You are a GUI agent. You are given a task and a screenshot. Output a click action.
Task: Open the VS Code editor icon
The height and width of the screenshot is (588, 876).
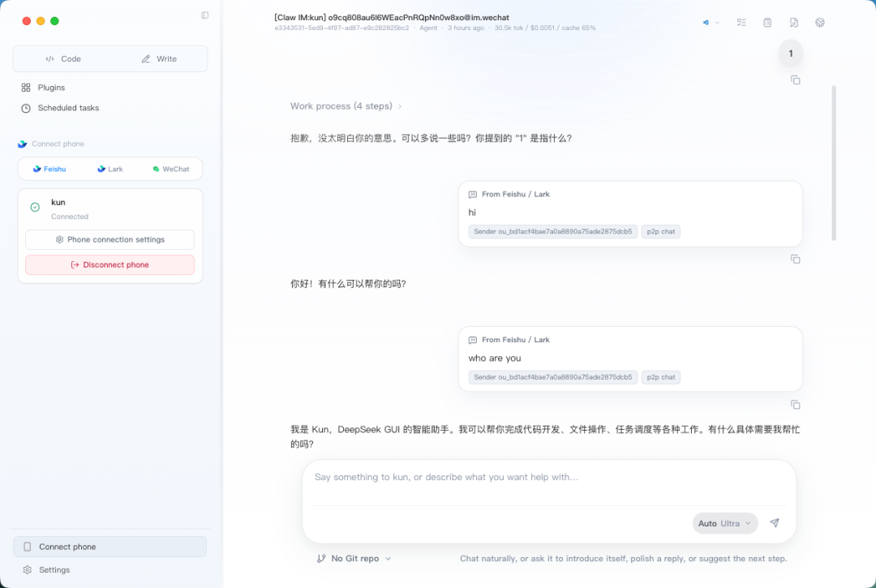pos(706,23)
